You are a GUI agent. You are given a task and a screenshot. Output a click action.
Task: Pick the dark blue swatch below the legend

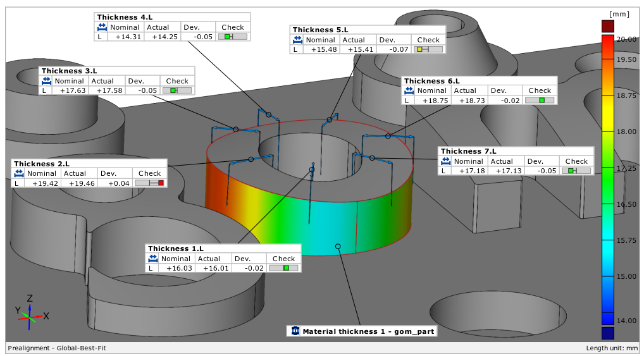pyautogui.click(x=607, y=333)
